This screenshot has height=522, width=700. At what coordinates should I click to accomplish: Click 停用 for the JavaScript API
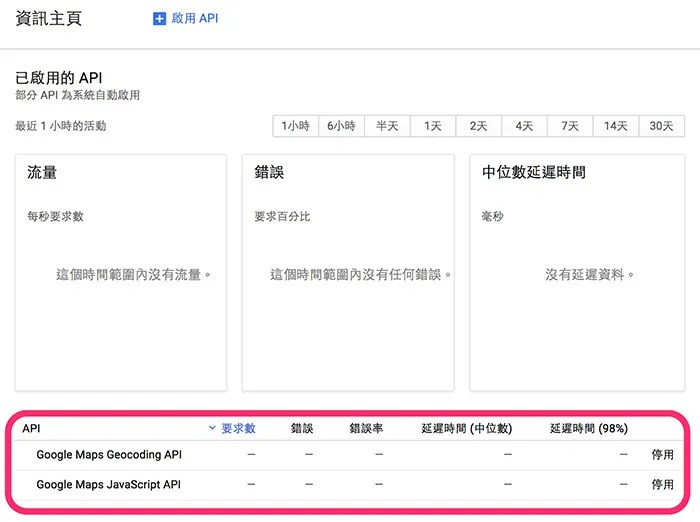pyautogui.click(x=662, y=484)
